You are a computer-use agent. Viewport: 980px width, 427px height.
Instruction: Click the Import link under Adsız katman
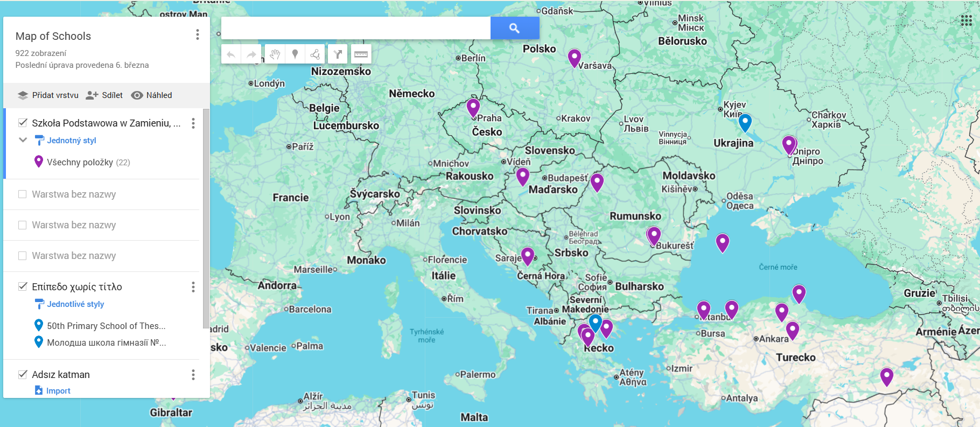[58, 391]
